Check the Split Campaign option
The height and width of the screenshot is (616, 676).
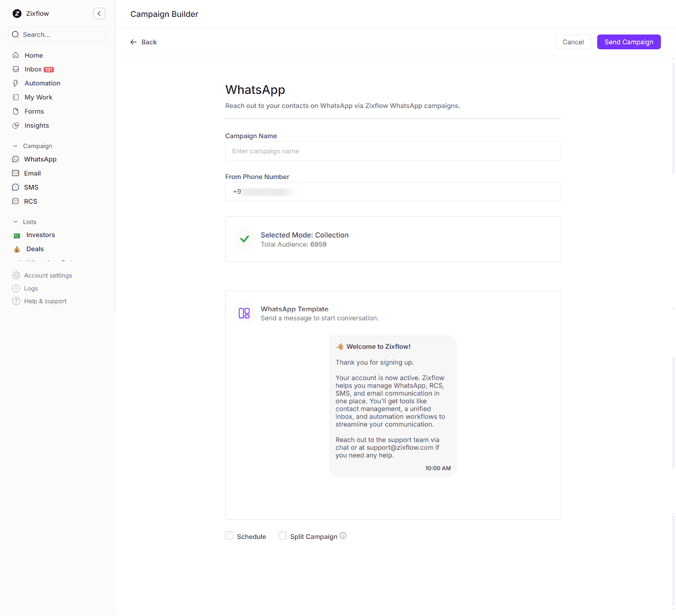pos(282,535)
